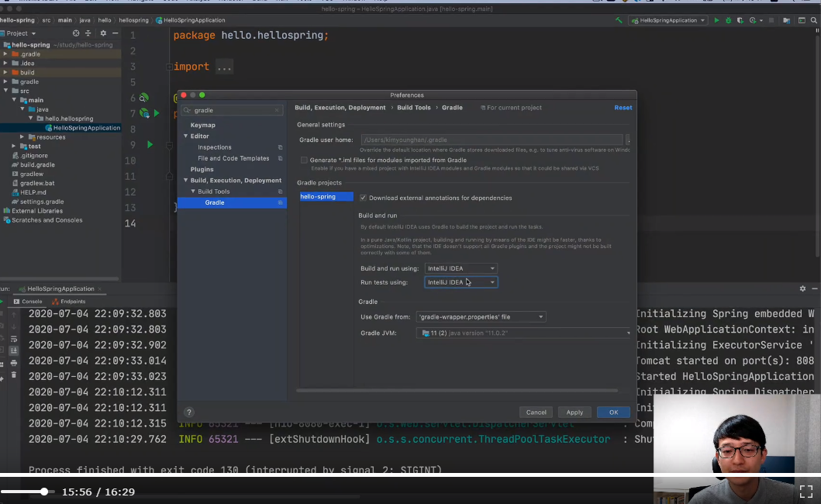The width and height of the screenshot is (821, 504).
Task: Hide the Run tool window minus icon
Action: point(815,288)
